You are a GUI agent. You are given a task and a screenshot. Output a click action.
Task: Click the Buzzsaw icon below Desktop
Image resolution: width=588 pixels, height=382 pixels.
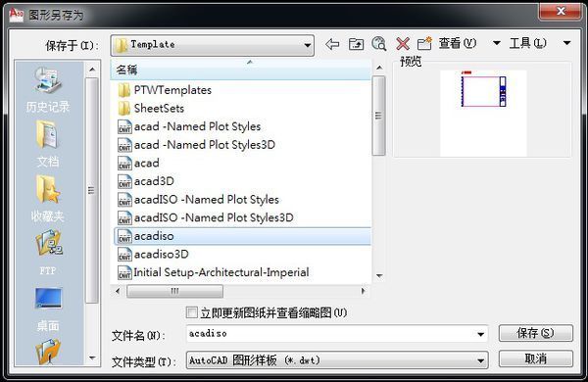[x=48, y=352]
